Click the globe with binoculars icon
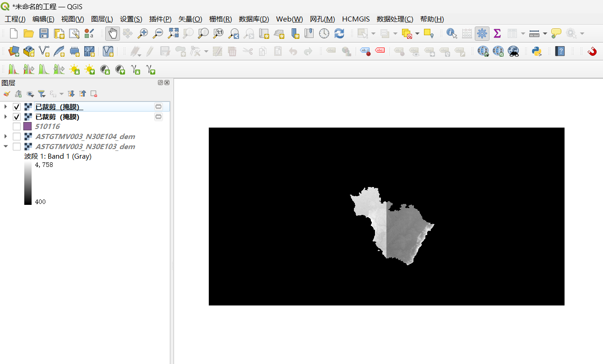 point(513,51)
